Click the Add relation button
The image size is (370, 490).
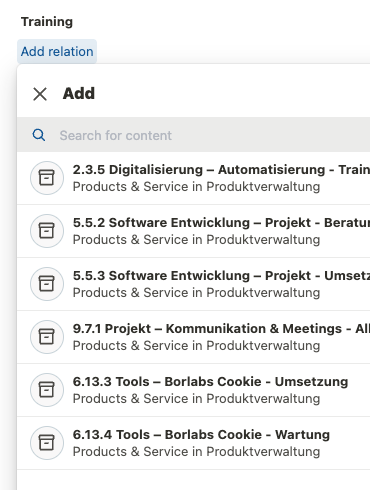(57, 52)
